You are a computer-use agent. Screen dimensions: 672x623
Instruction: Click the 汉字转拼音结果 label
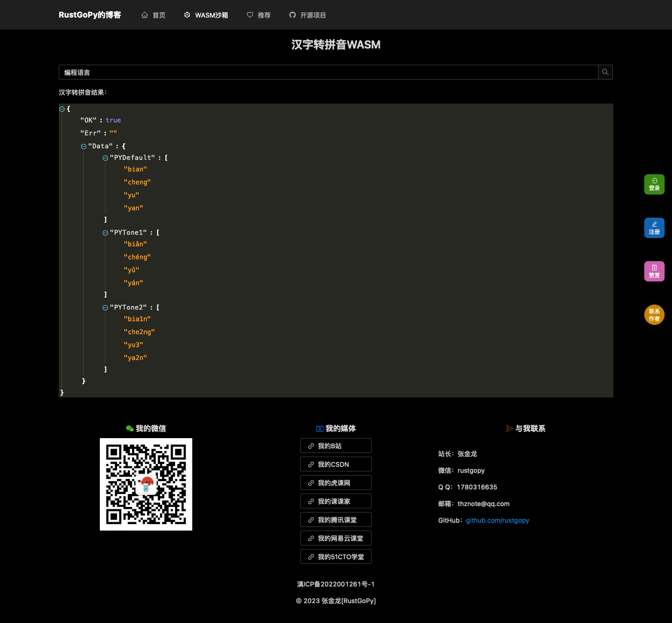coord(83,92)
